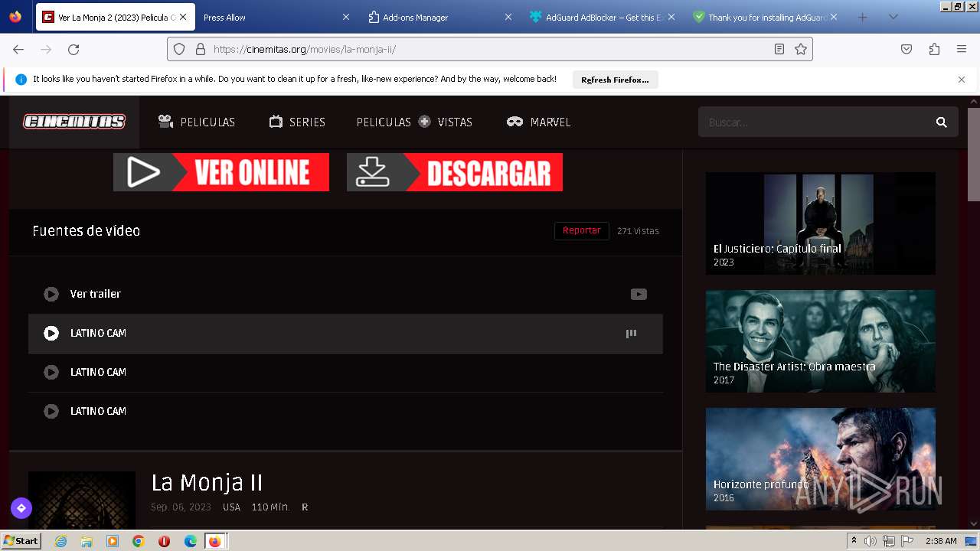Toggle reader view icon
This screenshot has width=980, height=551.
[x=779, y=49]
